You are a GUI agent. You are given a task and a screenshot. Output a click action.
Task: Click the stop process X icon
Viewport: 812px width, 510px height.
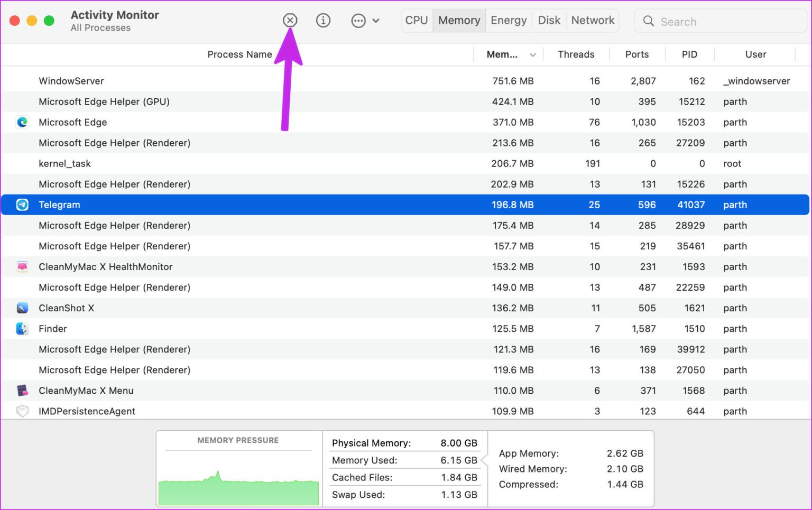pyautogui.click(x=290, y=21)
